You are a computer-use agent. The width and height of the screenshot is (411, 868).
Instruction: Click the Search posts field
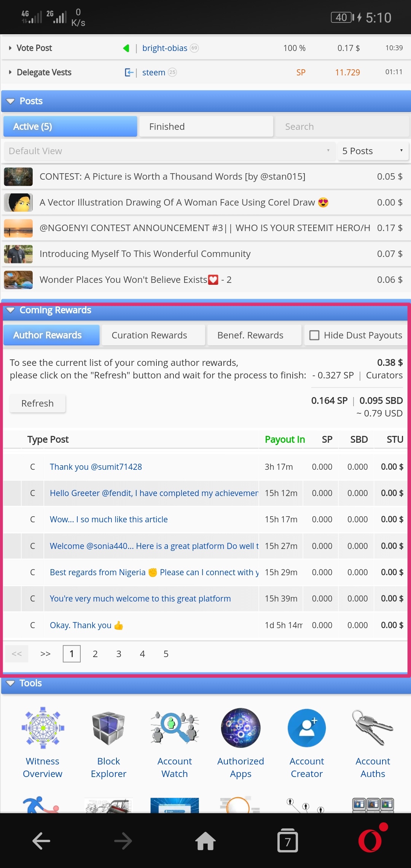tap(342, 126)
